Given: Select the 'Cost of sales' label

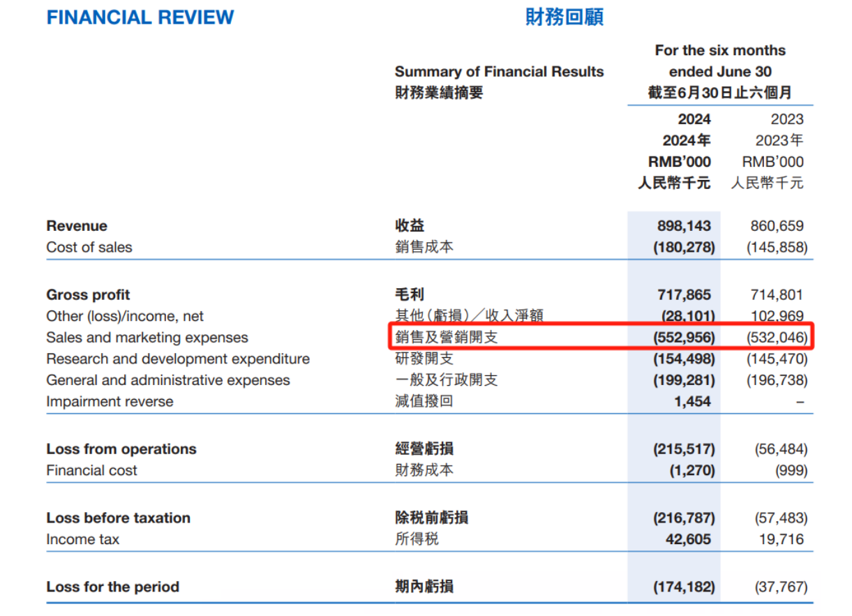Looking at the screenshot, I should click(x=89, y=247).
